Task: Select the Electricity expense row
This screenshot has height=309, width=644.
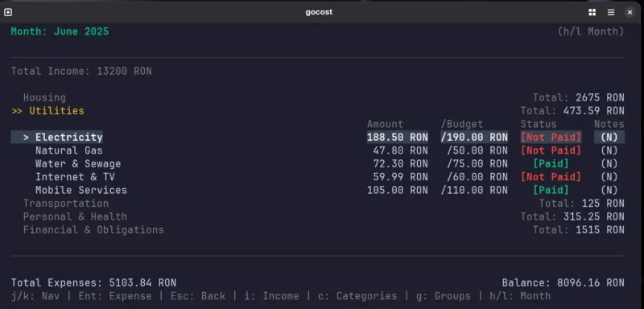Action: [x=317, y=137]
